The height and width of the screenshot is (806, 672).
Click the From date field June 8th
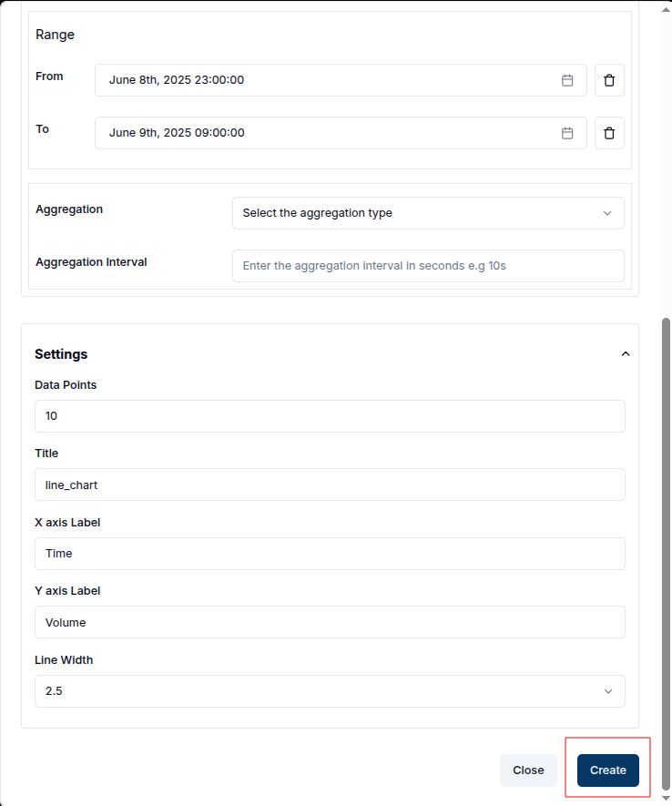tap(341, 80)
